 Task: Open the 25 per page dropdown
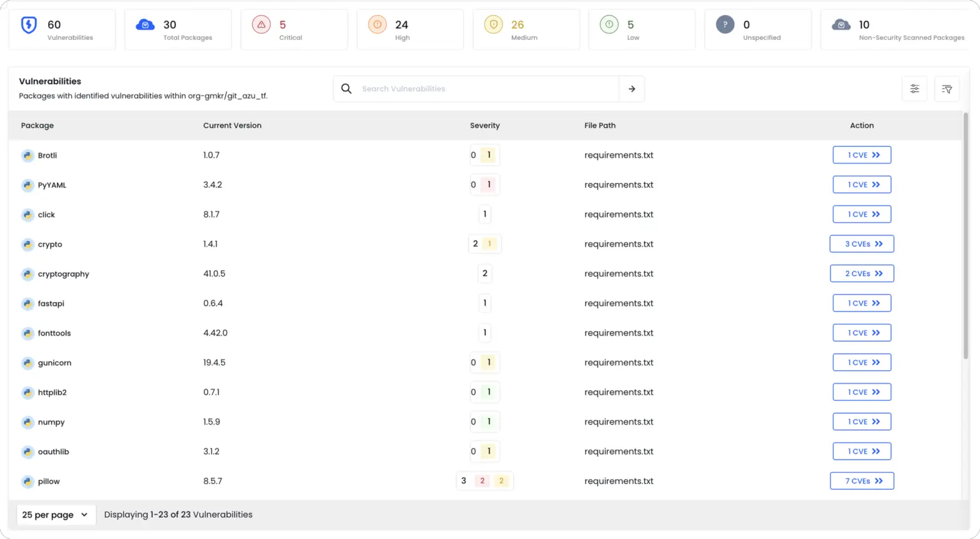pyautogui.click(x=56, y=515)
